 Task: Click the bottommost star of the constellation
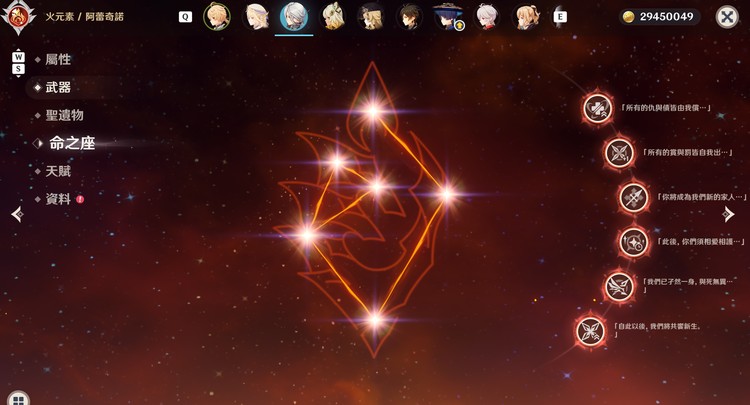(x=376, y=320)
